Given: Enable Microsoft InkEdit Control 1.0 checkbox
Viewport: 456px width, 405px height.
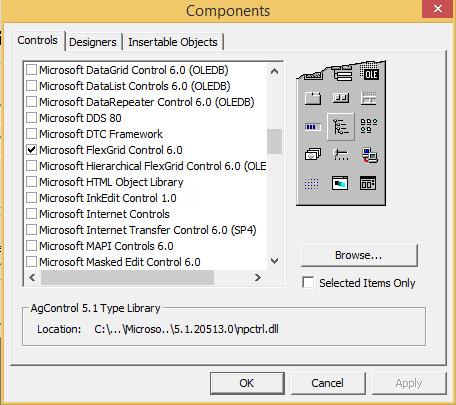Looking at the screenshot, I should pos(31,198).
